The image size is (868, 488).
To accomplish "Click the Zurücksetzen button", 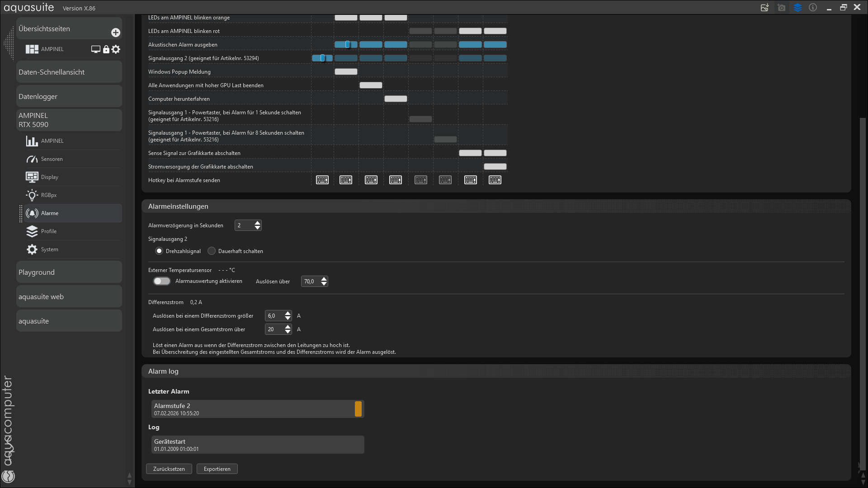I will pos(169,469).
